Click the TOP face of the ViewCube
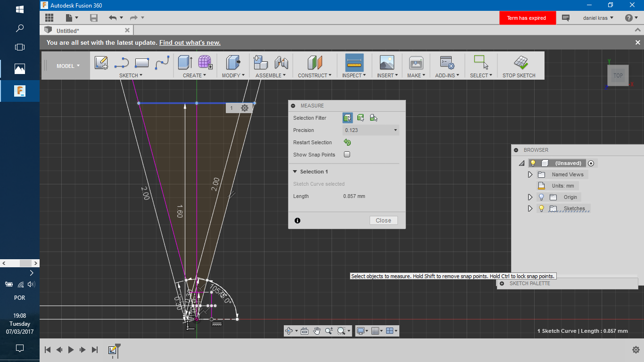The image size is (644, 362). [618, 75]
